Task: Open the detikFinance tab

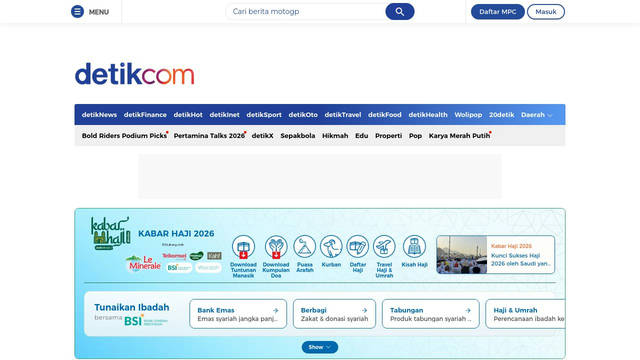Action: (145, 115)
